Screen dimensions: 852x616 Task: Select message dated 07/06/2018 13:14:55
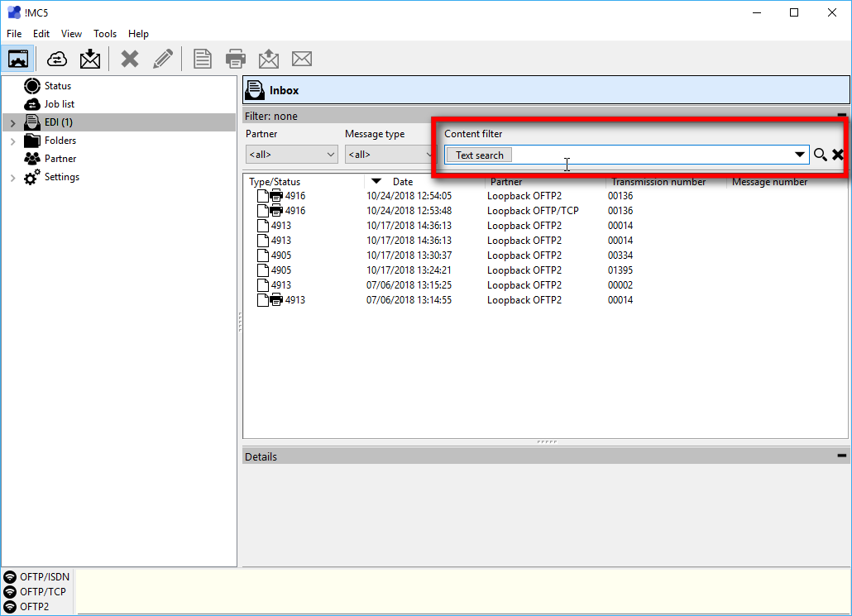(x=545, y=300)
